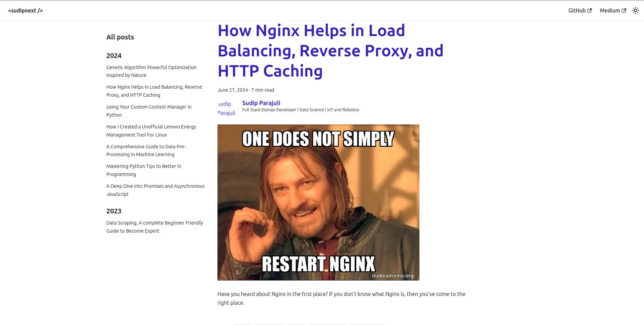
Task: Open Unofficial Lenovo Energy Management Tool post
Action: tap(151, 131)
